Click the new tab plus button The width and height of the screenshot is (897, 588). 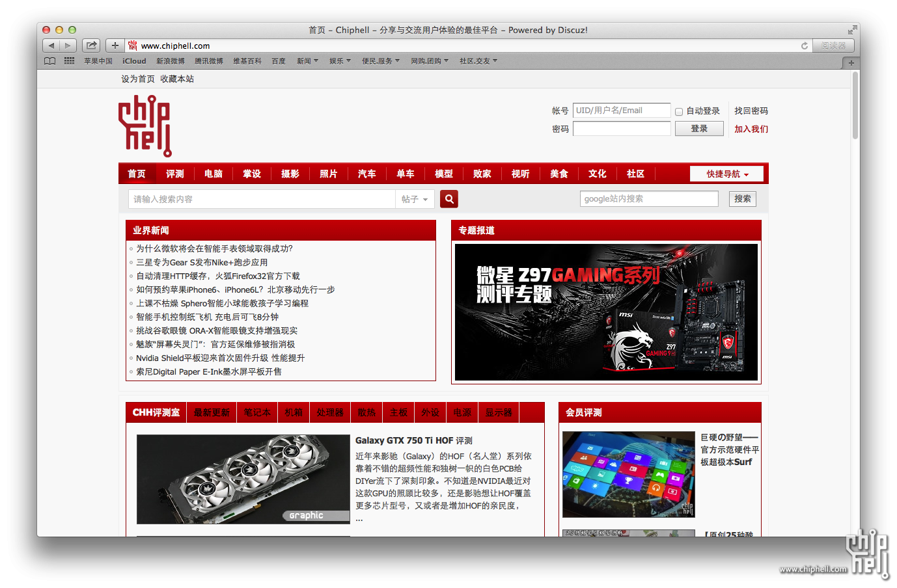coord(851,63)
